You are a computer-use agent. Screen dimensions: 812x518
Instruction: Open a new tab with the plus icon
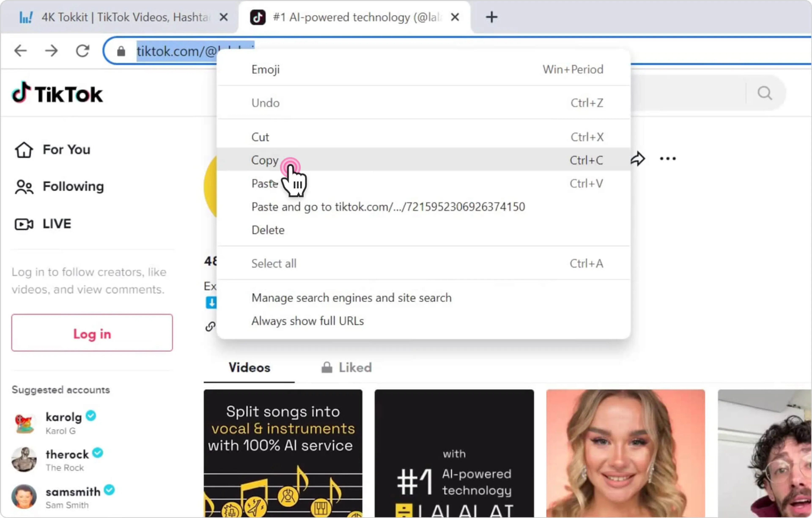coord(491,17)
